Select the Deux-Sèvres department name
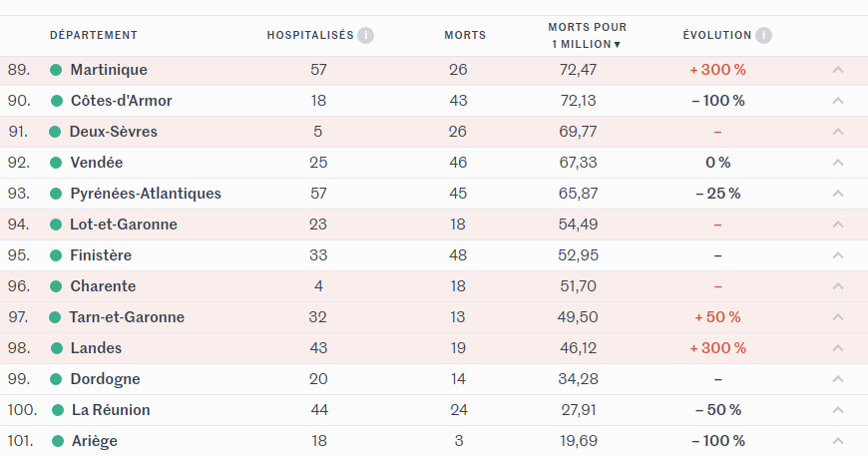Screen dimensions: 868x456 114,132
